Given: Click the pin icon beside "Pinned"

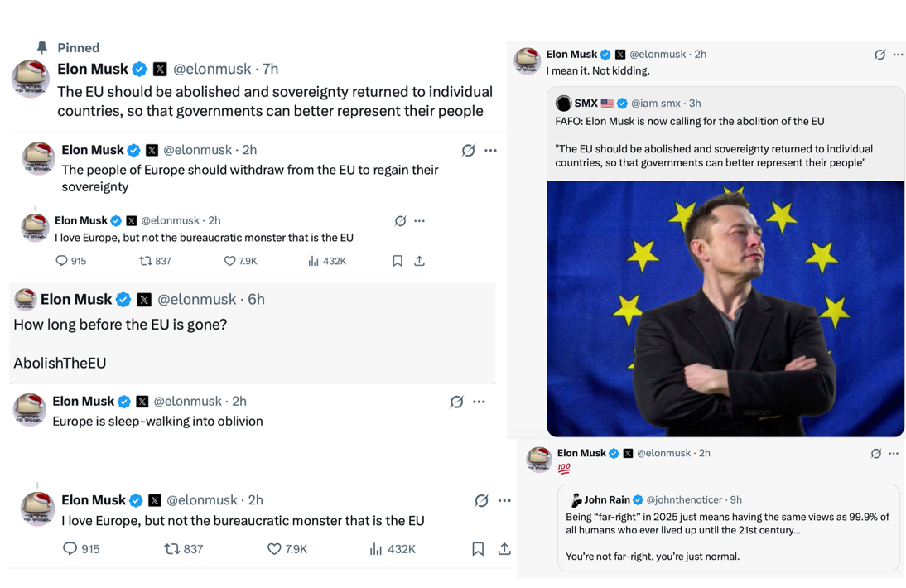Looking at the screenshot, I should [42, 47].
